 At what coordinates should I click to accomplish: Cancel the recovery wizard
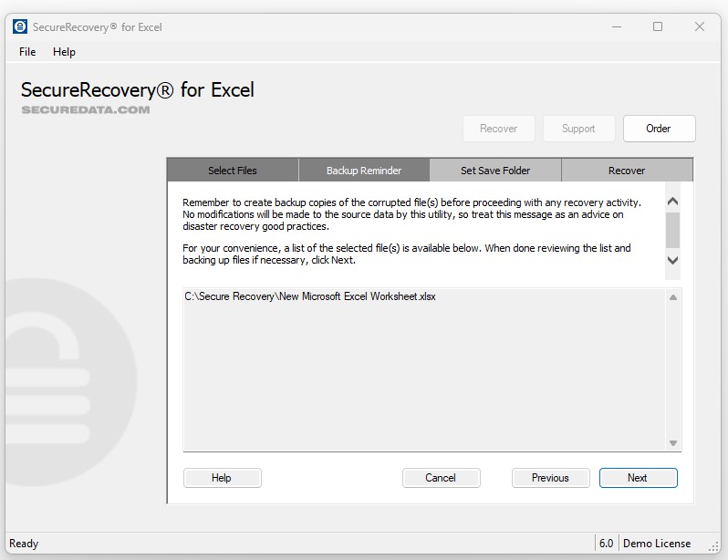(x=441, y=478)
